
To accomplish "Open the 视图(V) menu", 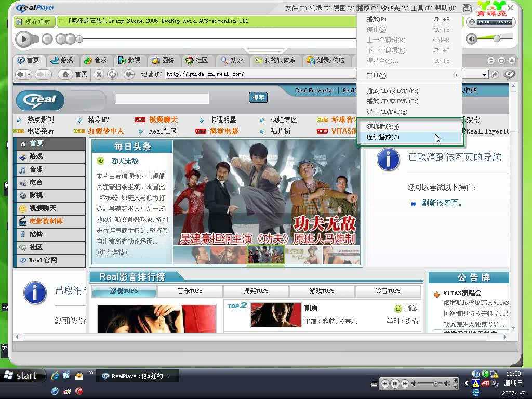I will click(344, 8).
